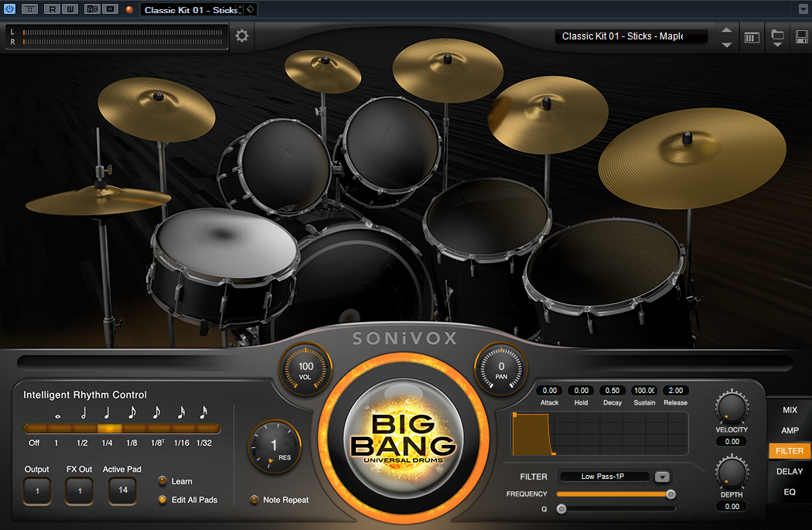Select 1/8 note rhythm division

pyautogui.click(x=131, y=443)
